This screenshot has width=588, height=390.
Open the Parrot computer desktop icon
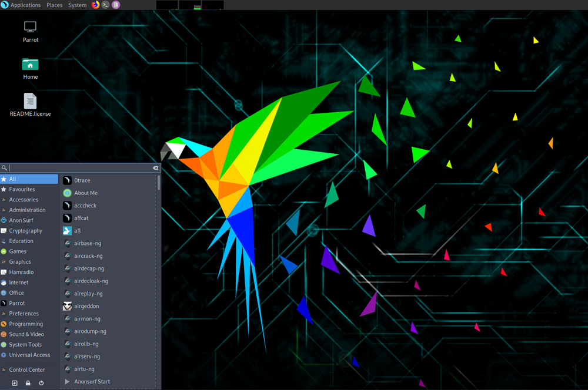click(x=31, y=32)
